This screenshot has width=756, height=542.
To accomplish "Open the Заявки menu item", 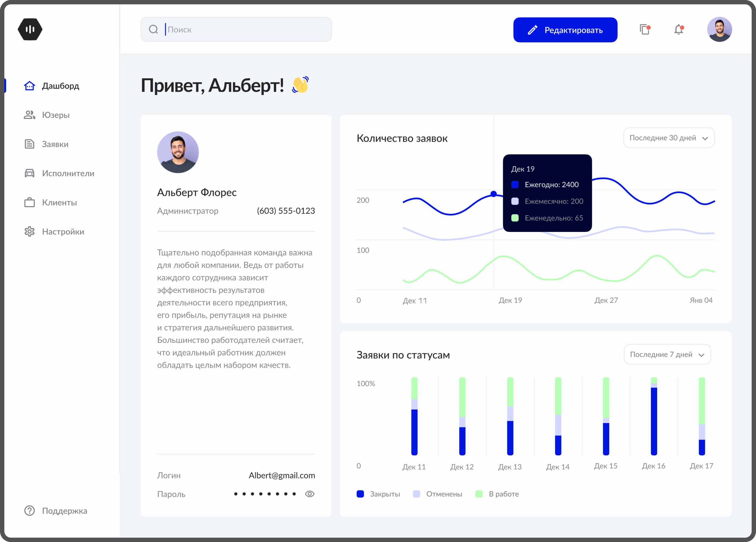I will 55,144.
